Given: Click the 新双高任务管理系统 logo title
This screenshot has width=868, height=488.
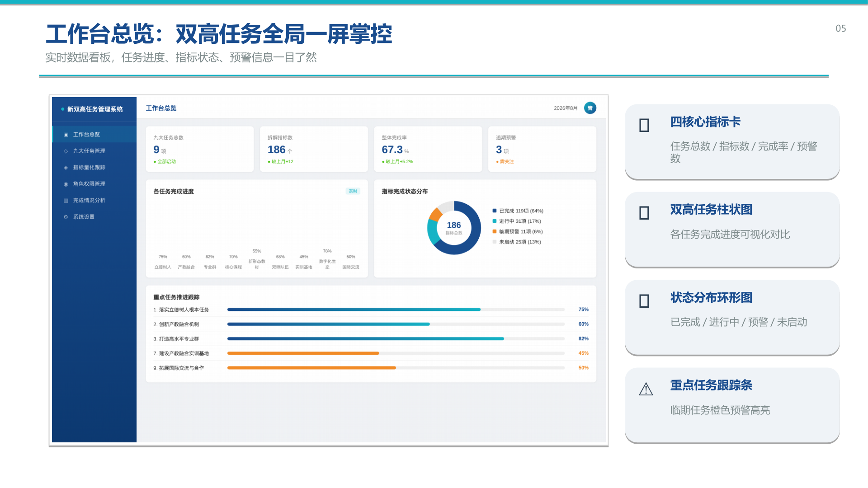Looking at the screenshot, I should [95, 109].
